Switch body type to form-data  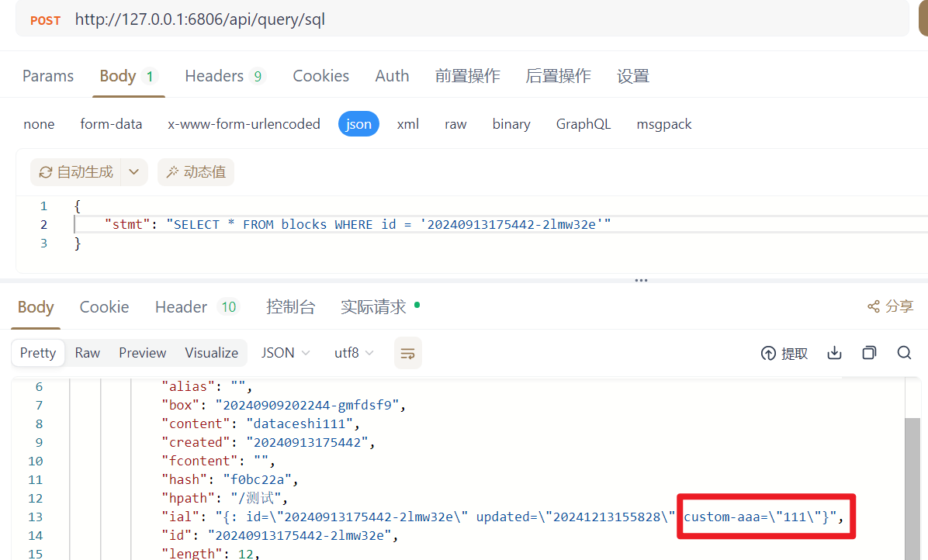click(x=111, y=123)
